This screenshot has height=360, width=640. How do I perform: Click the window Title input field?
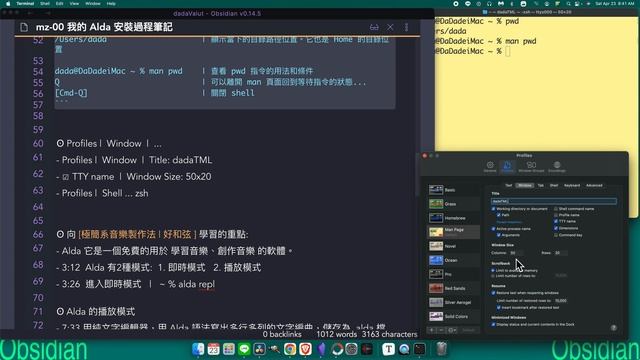[554, 201]
